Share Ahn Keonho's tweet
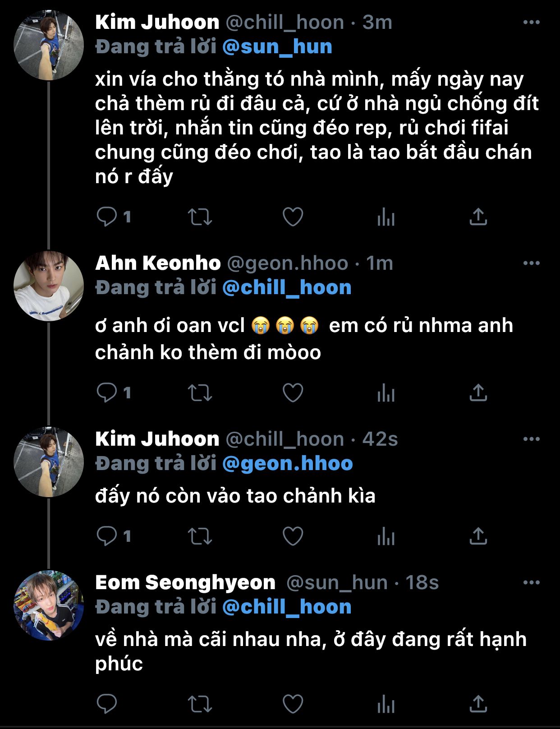This screenshot has height=729, width=560. coord(478,393)
